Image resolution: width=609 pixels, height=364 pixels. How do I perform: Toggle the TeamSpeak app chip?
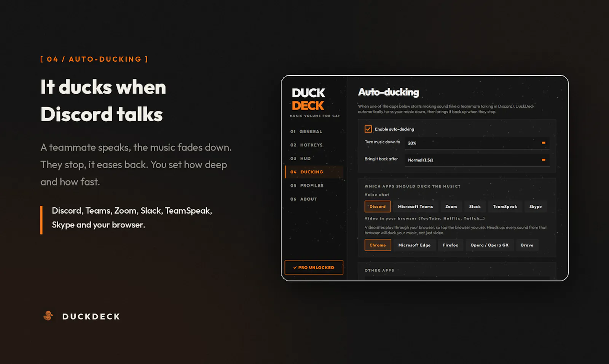pos(505,207)
